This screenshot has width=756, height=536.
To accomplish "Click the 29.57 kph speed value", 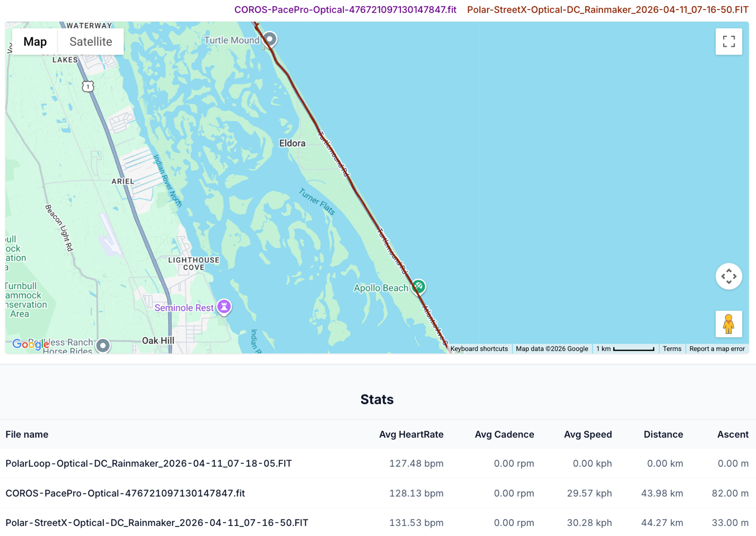I will click(589, 493).
